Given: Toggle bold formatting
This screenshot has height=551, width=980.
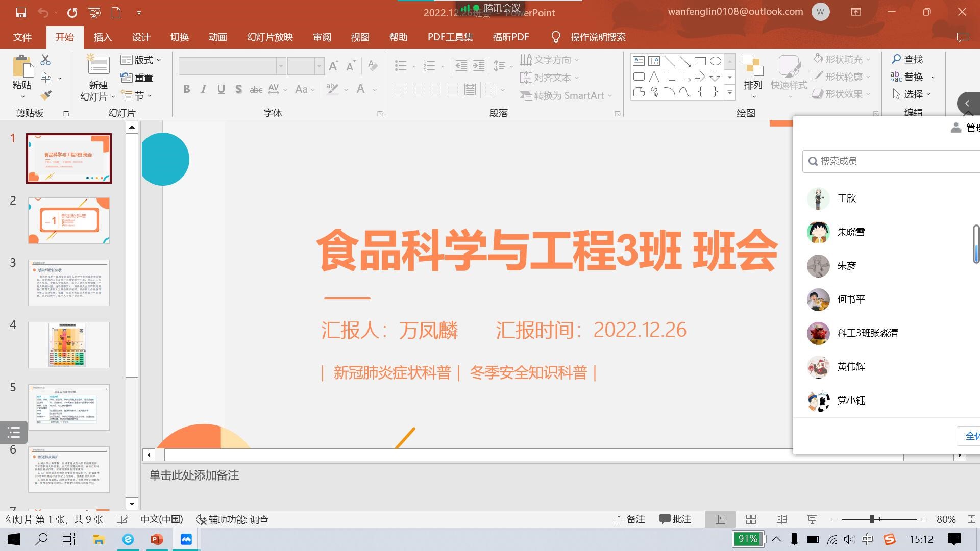Looking at the screenshot, I should [x=186, y=89].
